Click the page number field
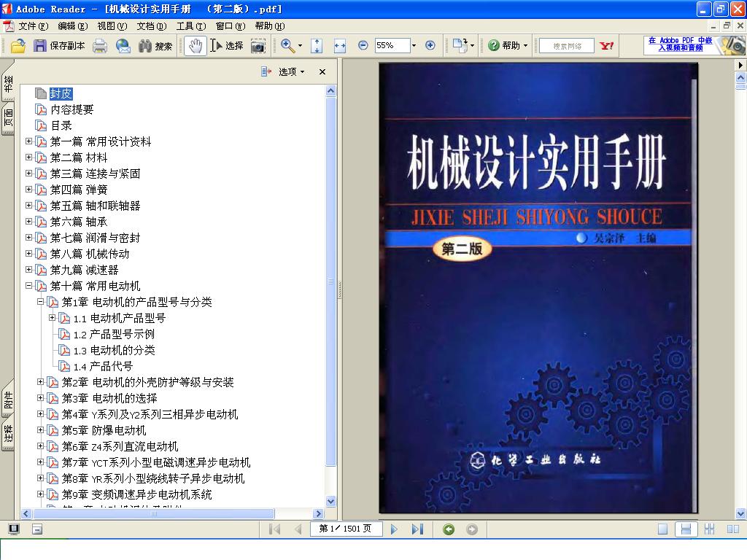This screenshot has width=747, height=560. (347, 529)
